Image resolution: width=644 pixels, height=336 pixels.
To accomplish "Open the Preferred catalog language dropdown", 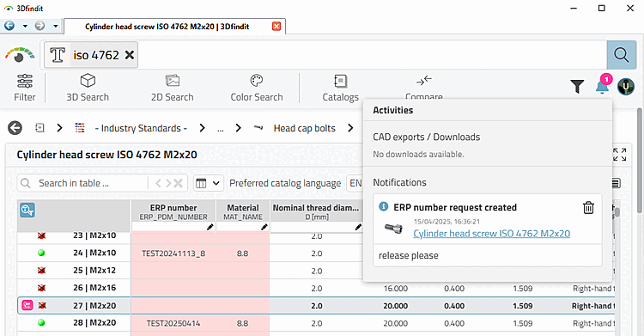I will [355, 183].
